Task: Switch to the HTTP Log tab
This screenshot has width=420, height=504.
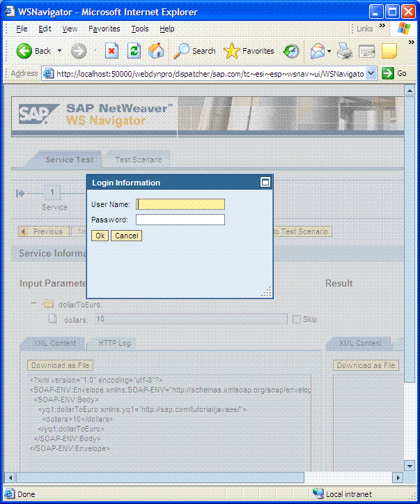Action: (114, 343)
